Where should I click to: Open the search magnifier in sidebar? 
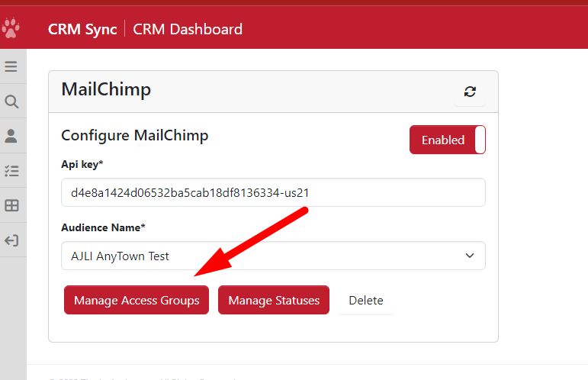[x=11, y=101]
